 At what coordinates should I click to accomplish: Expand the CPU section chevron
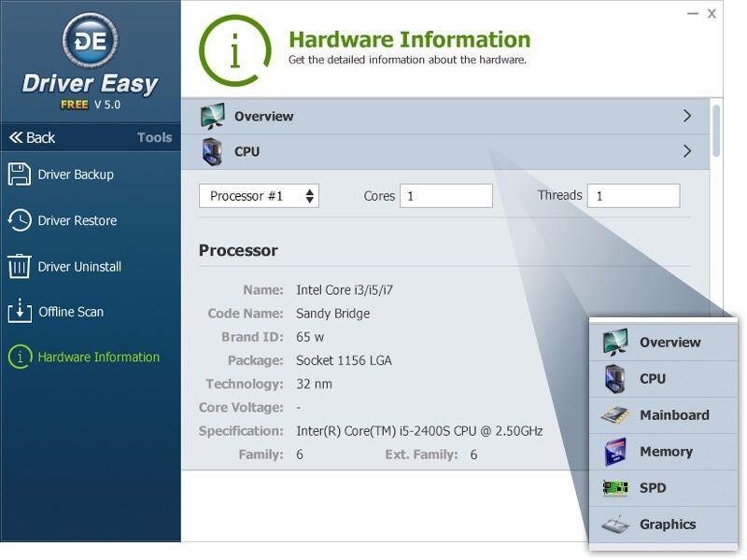(687, 151)
